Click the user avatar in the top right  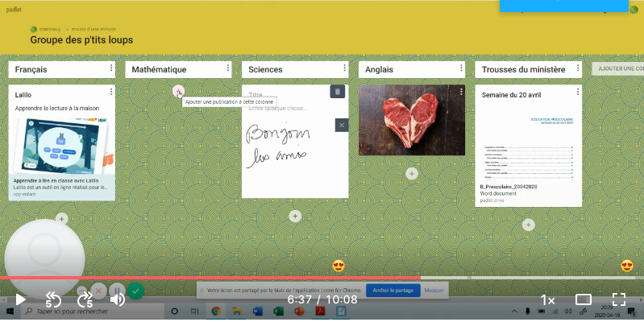634,10
